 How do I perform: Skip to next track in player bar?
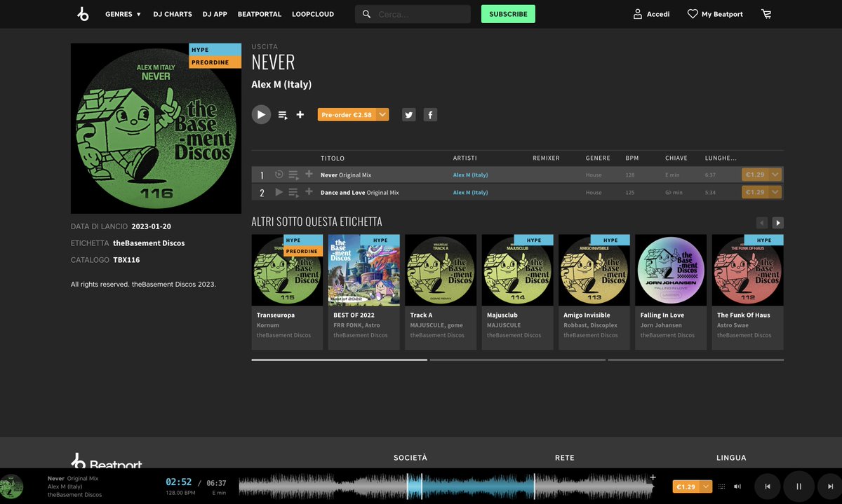click(x=830, y=486)
